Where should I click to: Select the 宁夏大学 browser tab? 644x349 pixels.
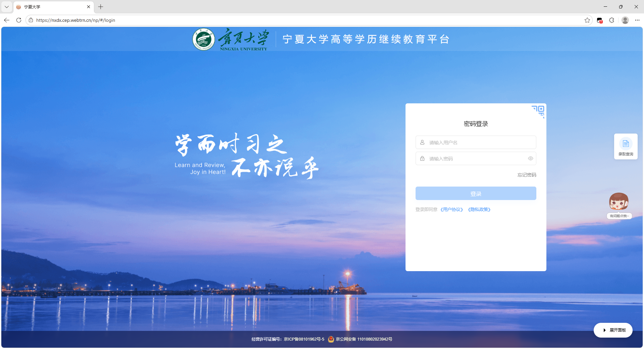click(50, 7)
